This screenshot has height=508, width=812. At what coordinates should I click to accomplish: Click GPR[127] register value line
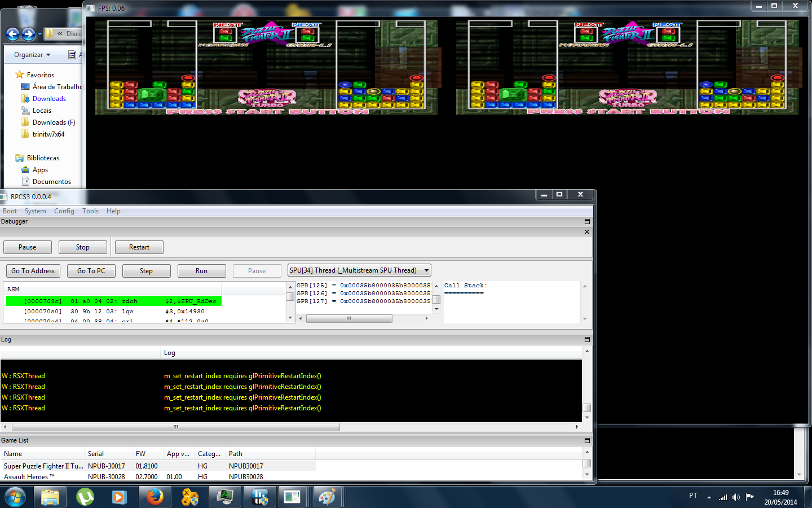(364, 301)
